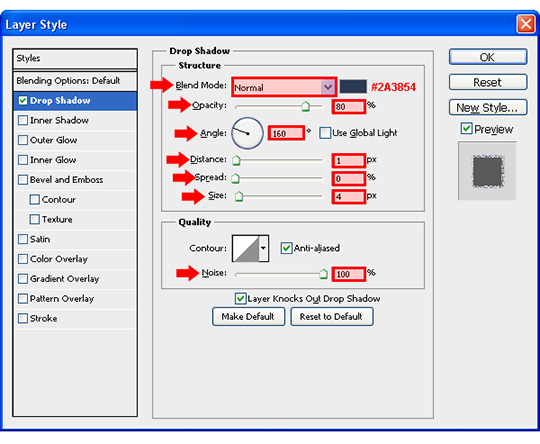
Task: Uncheck Layer Knocks Out Drop Shadow
Action: 240,299
